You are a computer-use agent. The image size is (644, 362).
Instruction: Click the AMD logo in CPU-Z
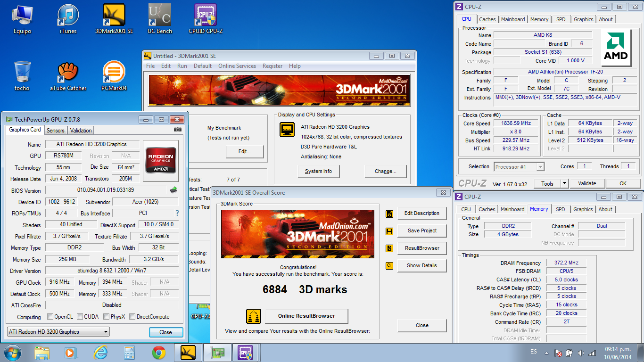(616, 48)
